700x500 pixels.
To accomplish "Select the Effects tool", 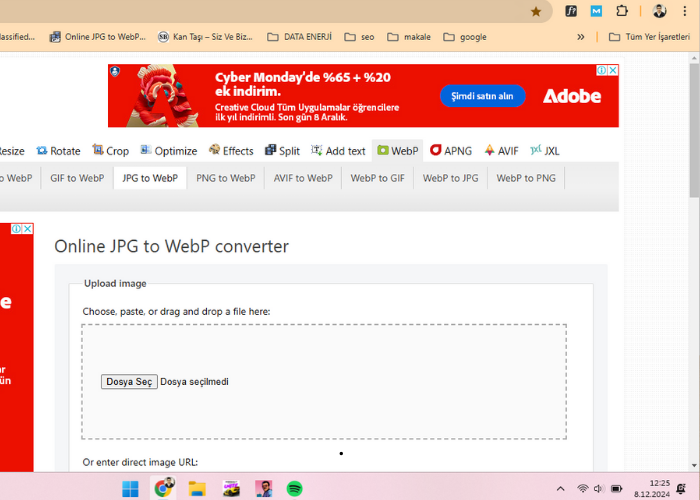I will (x=231, y=151).
